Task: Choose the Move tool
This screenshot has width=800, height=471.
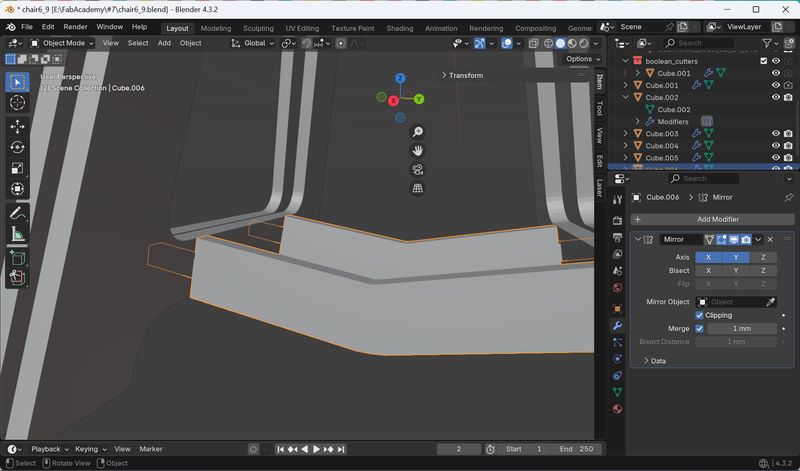Action: [17, 127]
